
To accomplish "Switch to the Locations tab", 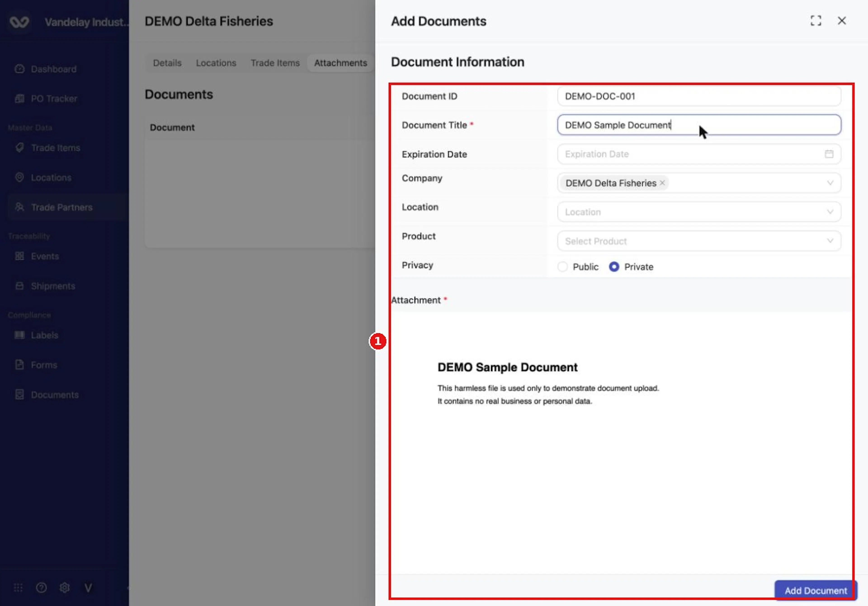I will [x=216, y=63].
